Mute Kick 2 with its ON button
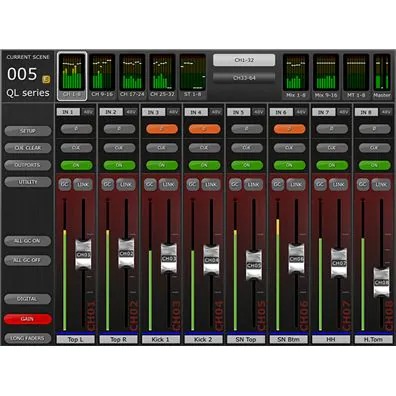396x396 pixels. (204, 165)
